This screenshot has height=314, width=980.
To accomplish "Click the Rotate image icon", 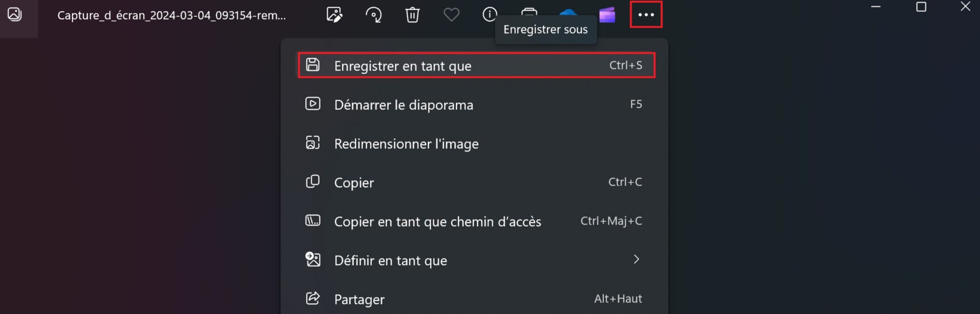I will pyautogui.click(x=374, y=15).
